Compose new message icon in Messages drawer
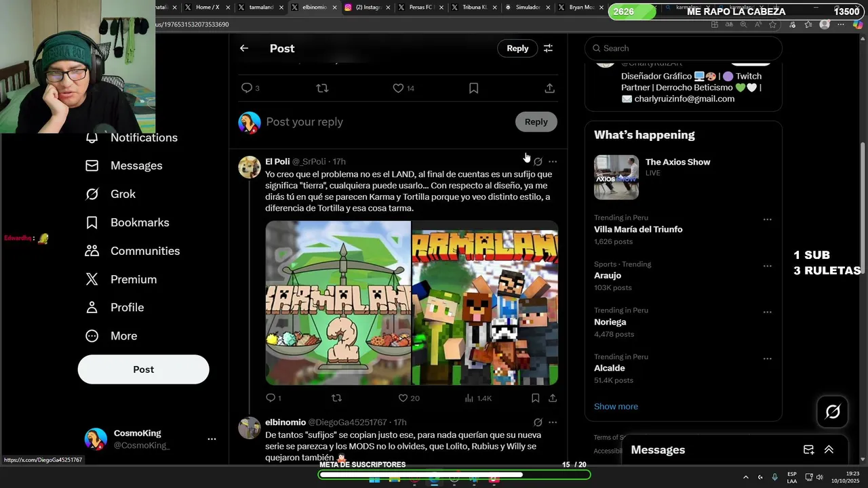868x488 pixels. 808,450
